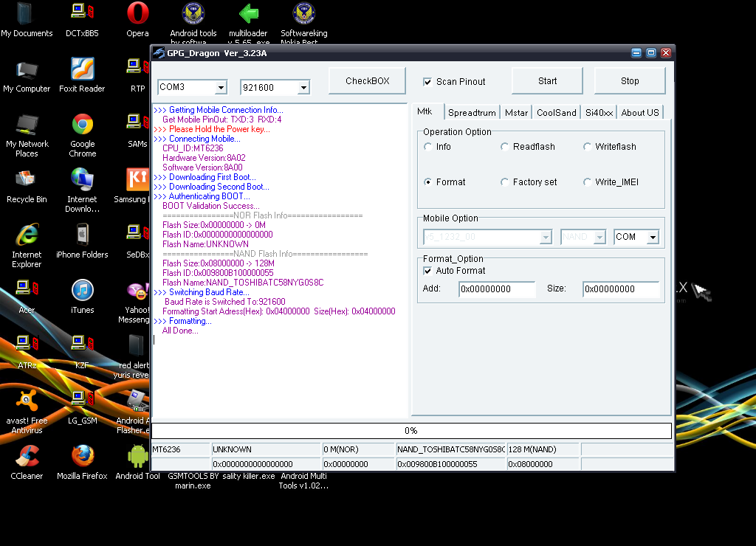Open avast! Free Antivirus icon
Screen dimensions: 756x546
click(27, 401)
